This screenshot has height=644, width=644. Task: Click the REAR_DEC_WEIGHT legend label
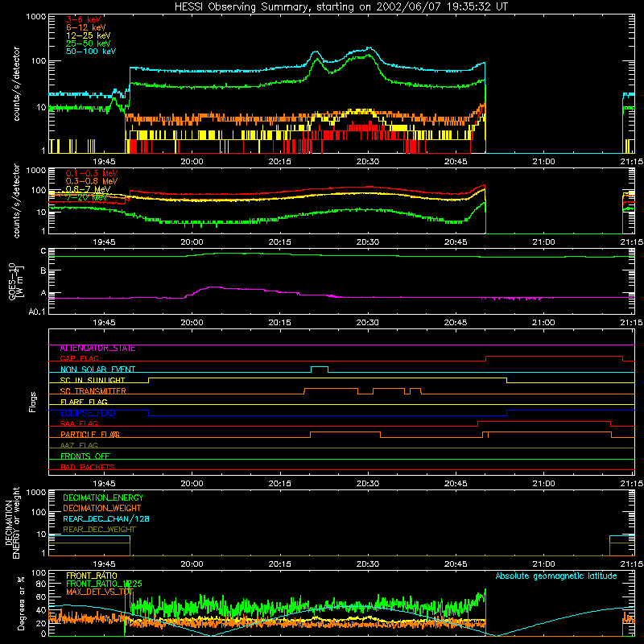tap(99, 530)
